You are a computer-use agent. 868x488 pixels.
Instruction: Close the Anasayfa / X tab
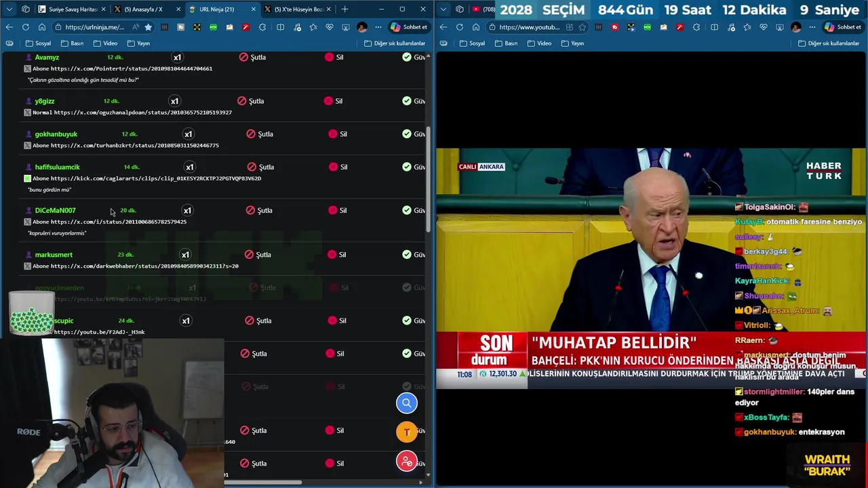tap(178, 9)
